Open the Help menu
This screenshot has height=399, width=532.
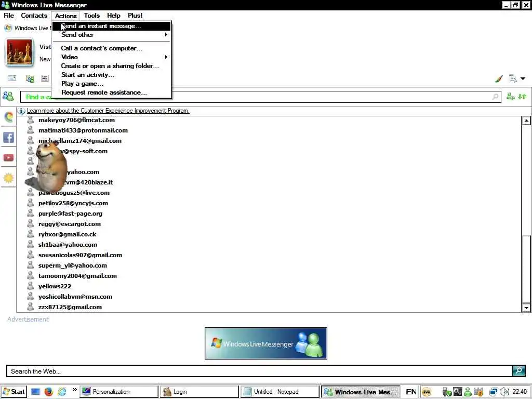(113, 16)
